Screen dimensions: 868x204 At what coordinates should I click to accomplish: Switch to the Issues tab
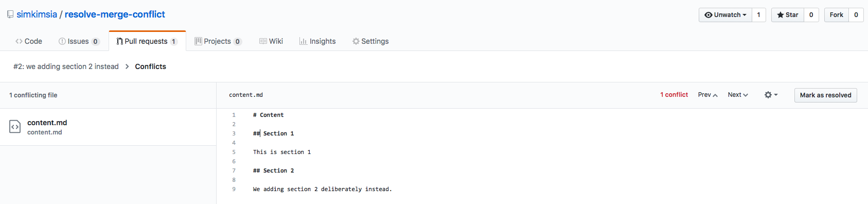coord(79,41)
